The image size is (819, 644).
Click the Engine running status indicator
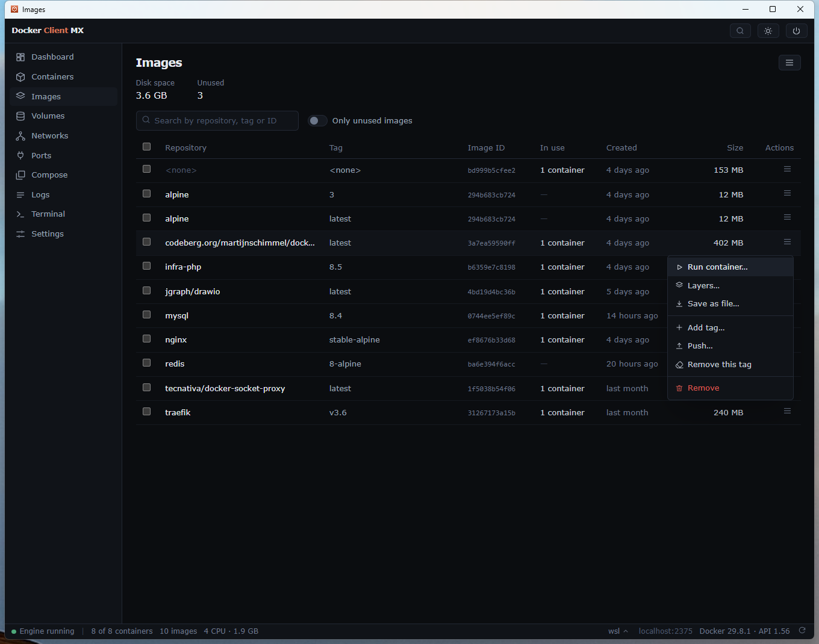tap(43, 631)
